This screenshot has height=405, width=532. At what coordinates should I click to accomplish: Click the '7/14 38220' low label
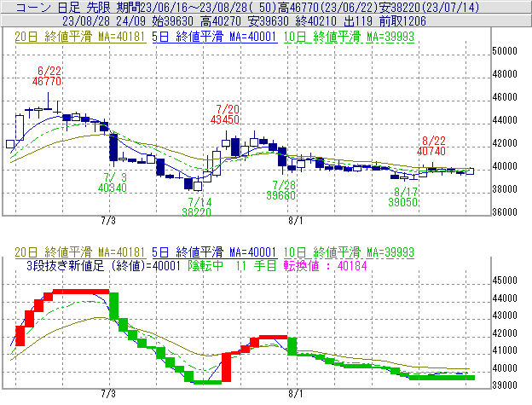click(197, 207)
